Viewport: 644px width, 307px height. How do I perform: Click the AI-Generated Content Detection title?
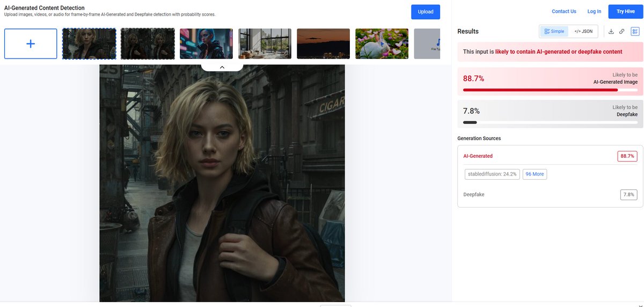pos(44,8)
